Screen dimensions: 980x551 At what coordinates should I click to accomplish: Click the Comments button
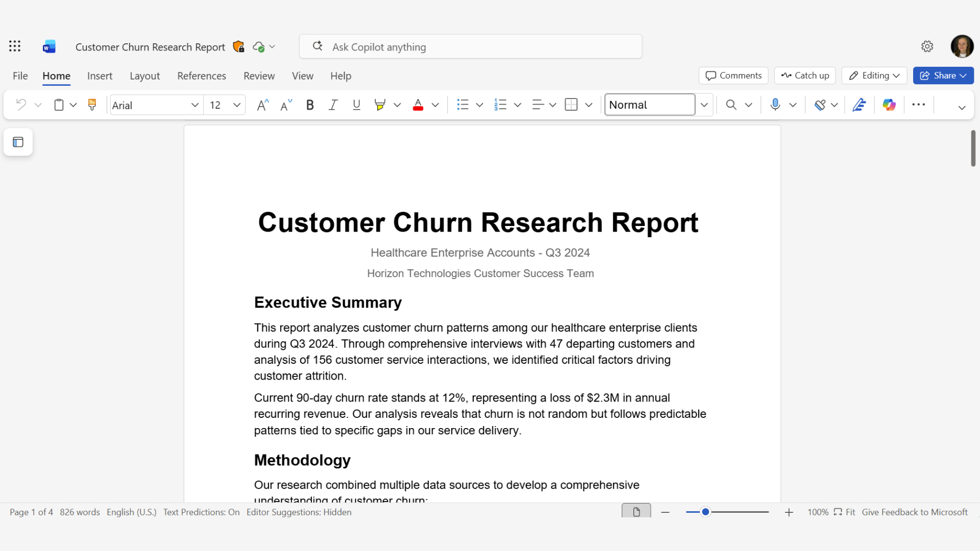pos(733,76)
